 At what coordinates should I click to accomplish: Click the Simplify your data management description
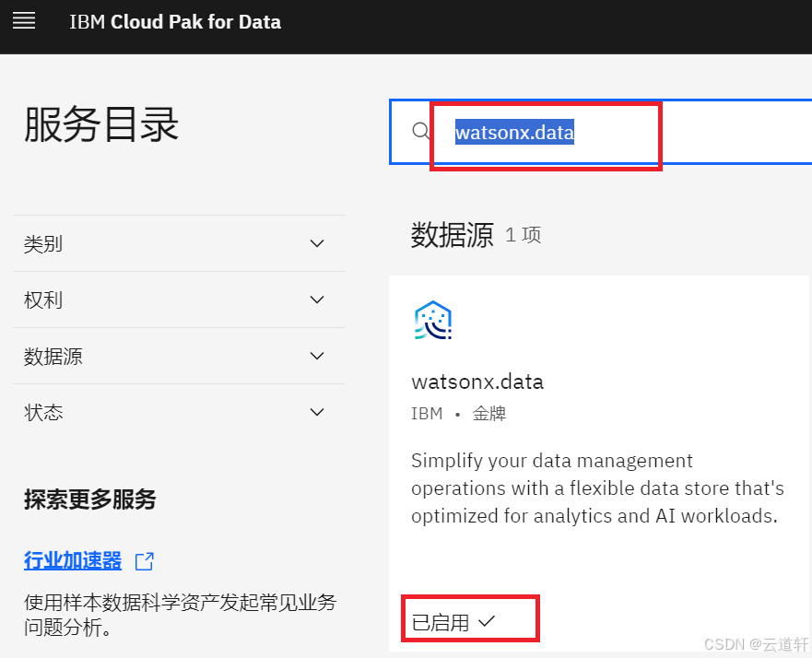(x=597, y=488)
